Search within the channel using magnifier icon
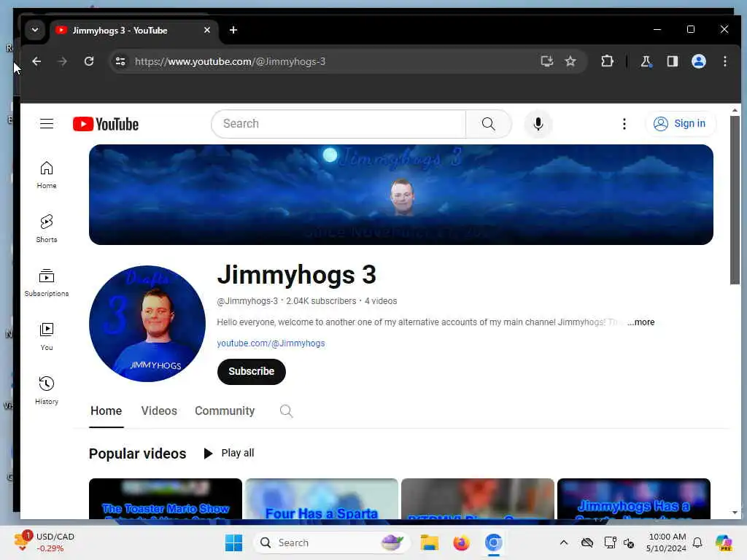 click(x=286, y=411)
